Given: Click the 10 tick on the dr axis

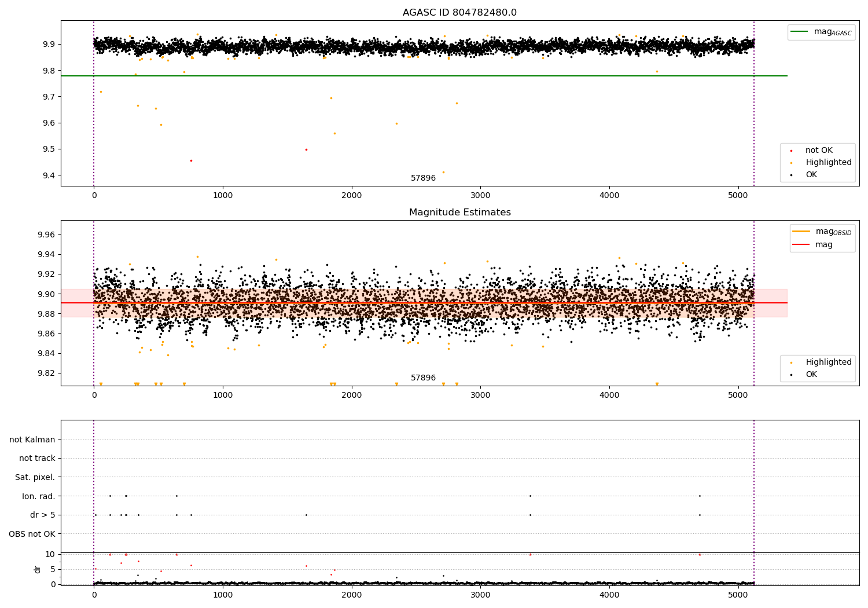Looking at the screenshot, I should point(50,554).
